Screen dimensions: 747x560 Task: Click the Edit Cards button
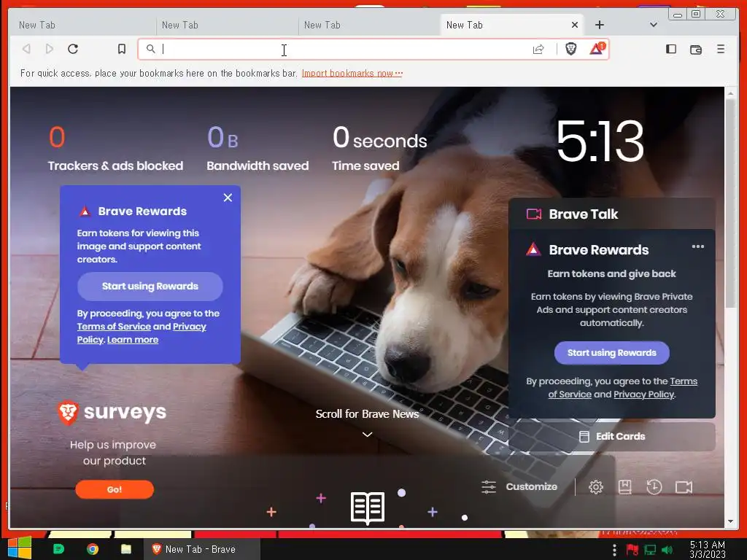[x=612, y=436]
